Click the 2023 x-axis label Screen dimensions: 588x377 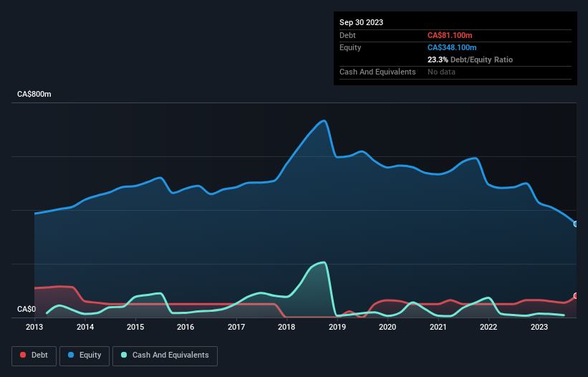tap(539, 327)
